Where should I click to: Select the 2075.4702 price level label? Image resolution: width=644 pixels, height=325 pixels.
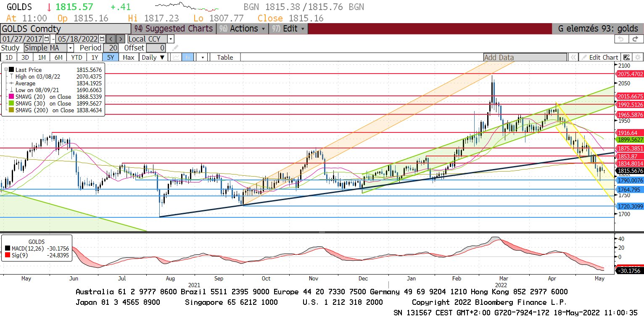point(630,74)
